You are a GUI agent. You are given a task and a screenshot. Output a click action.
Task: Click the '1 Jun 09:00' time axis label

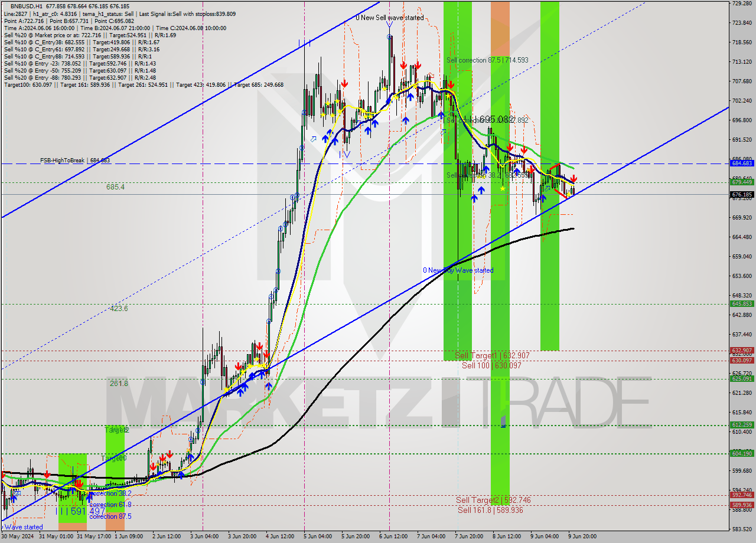(x=128, y=537)
